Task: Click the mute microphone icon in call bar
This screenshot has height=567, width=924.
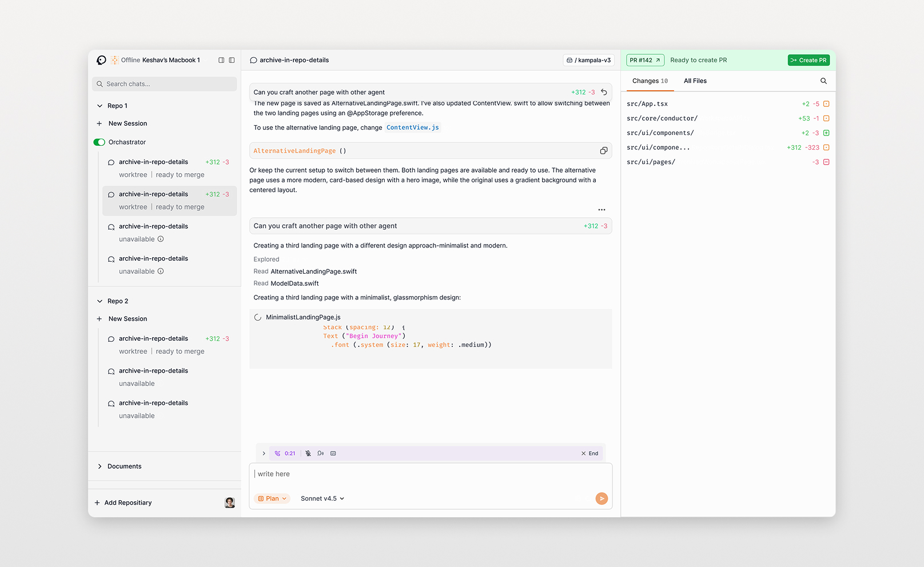Action: click(x=308, y=453)
